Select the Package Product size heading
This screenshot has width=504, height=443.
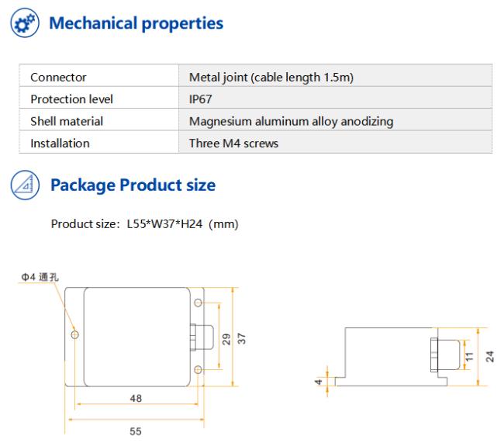coord(133,185)
